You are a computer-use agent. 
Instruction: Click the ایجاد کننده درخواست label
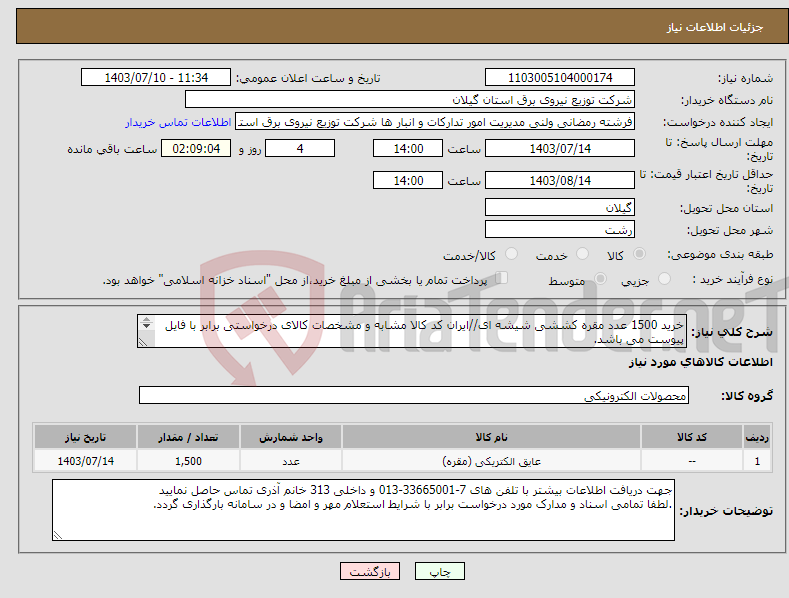718,122
